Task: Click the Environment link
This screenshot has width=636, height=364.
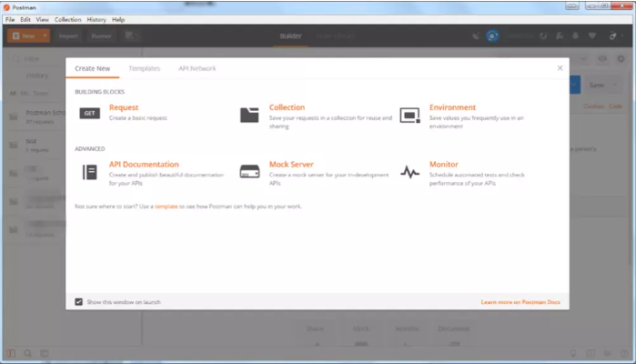Action: (x=452, y=107)
